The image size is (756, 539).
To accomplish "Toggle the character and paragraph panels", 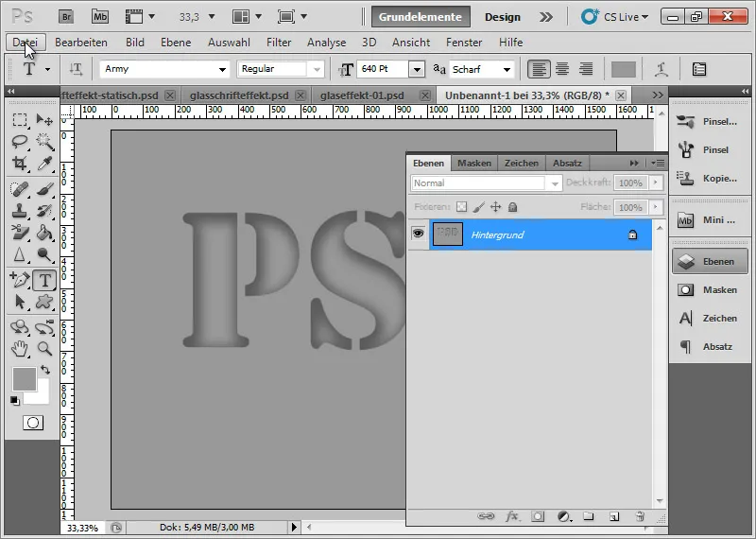I will click(699, 69).
